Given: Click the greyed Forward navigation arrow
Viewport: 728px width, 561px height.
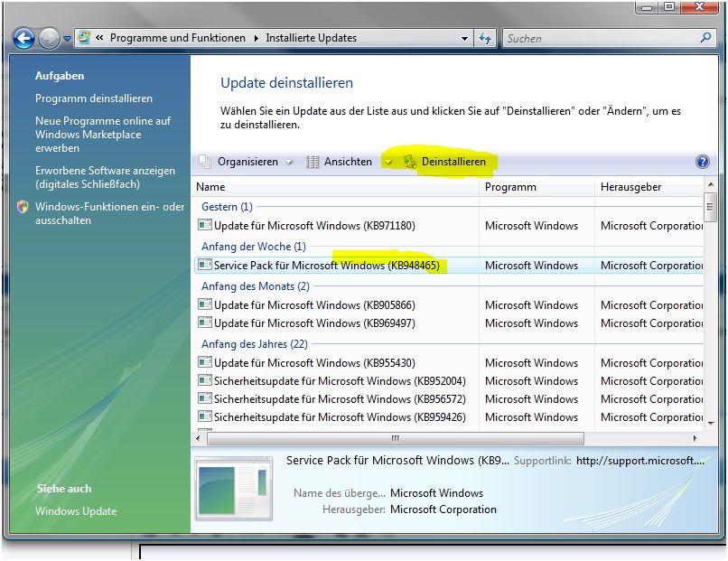Looking at the screenshot, I should [49, 38].
